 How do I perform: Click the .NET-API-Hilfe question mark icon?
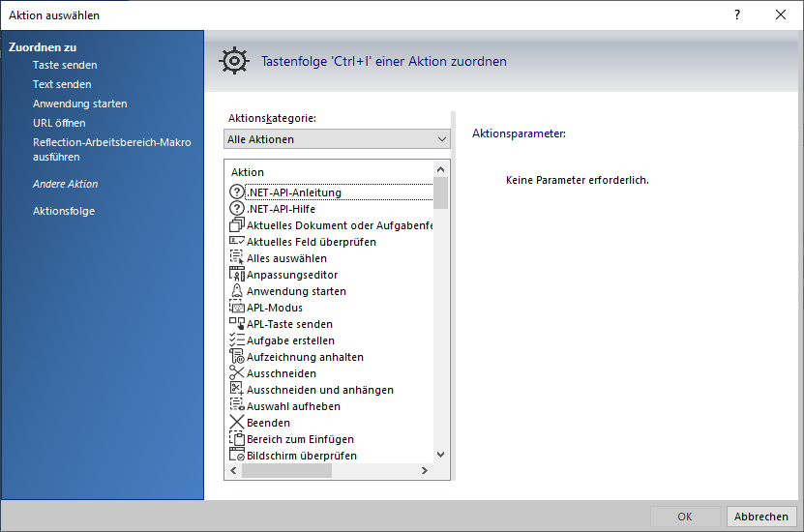[236, 209]
